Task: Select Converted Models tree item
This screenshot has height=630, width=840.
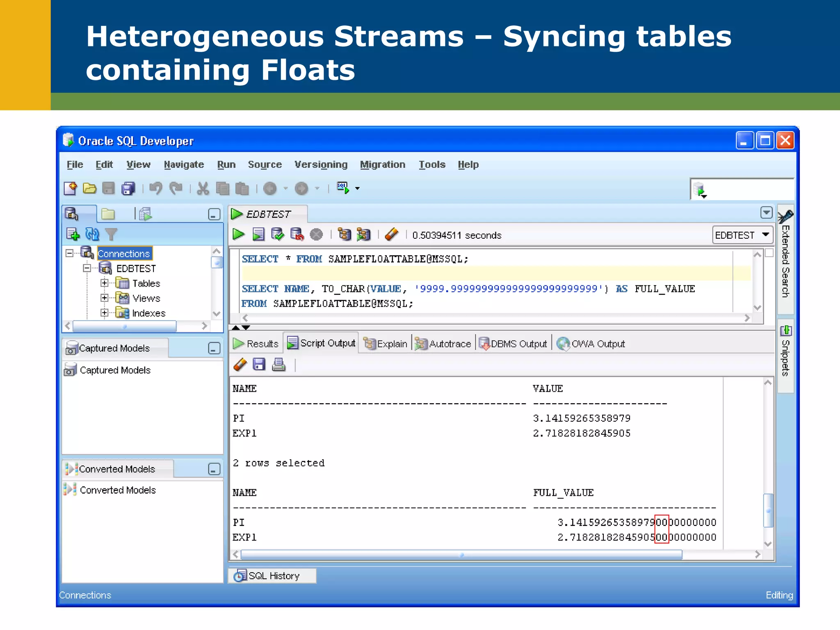Action: (117, 490)
